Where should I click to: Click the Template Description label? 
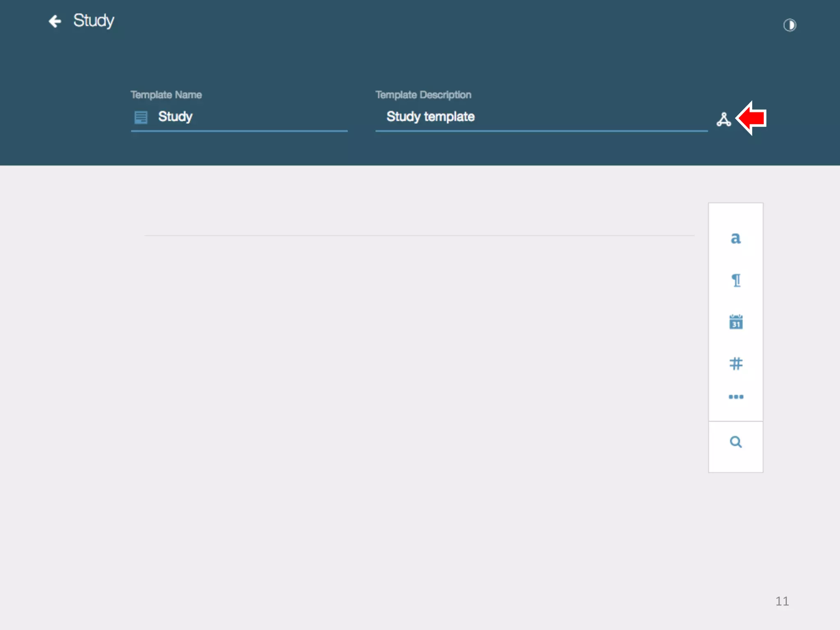[423, 95]
